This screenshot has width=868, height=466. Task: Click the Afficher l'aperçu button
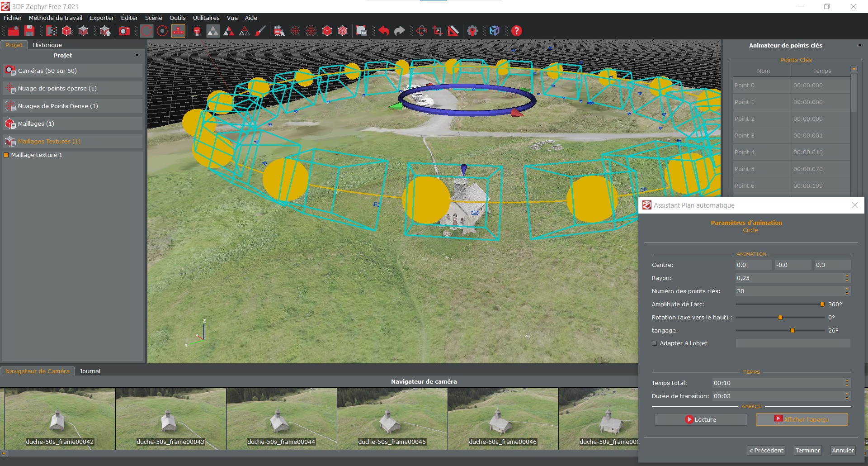(802, 419)
